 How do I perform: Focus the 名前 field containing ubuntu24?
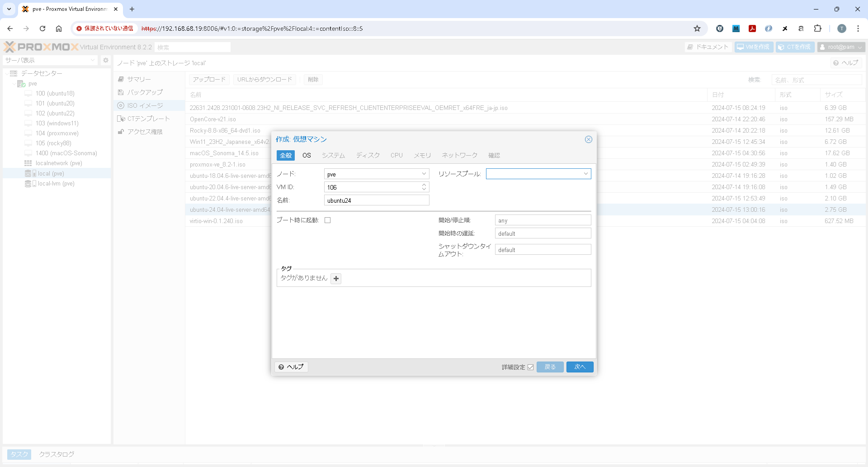click(x=377, y=200)
